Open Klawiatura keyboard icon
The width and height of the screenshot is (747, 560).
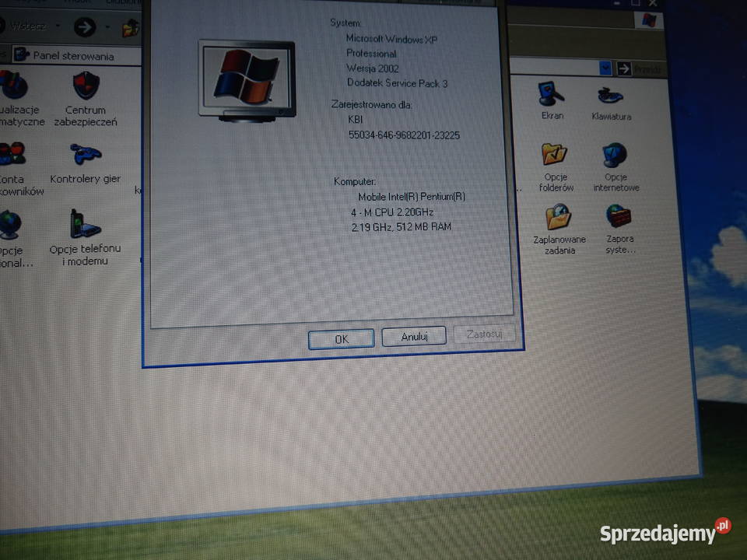pyautogui.click(x=610, y=96)
